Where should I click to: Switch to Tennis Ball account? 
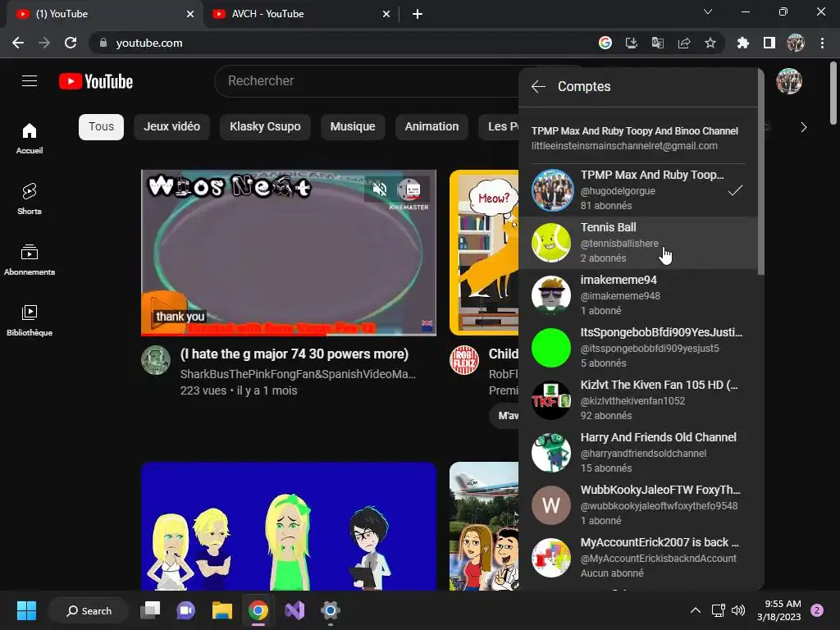click(638, 243)
